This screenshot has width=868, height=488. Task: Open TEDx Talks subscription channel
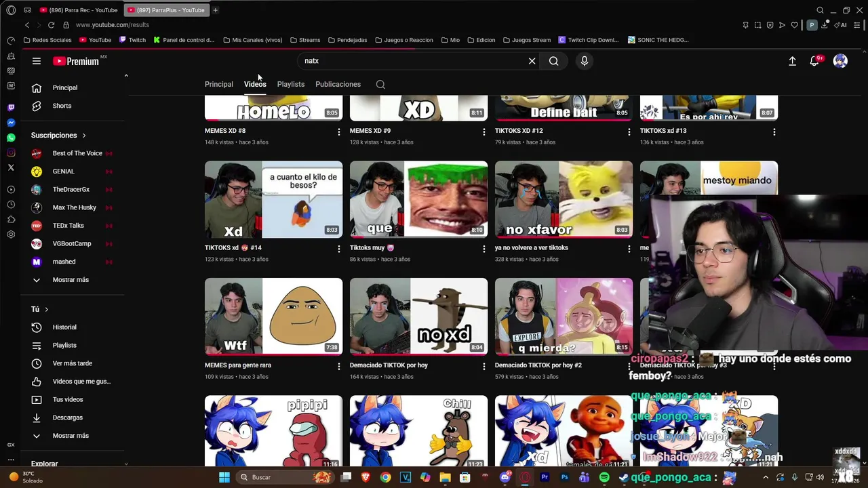[x=68, y=226]
